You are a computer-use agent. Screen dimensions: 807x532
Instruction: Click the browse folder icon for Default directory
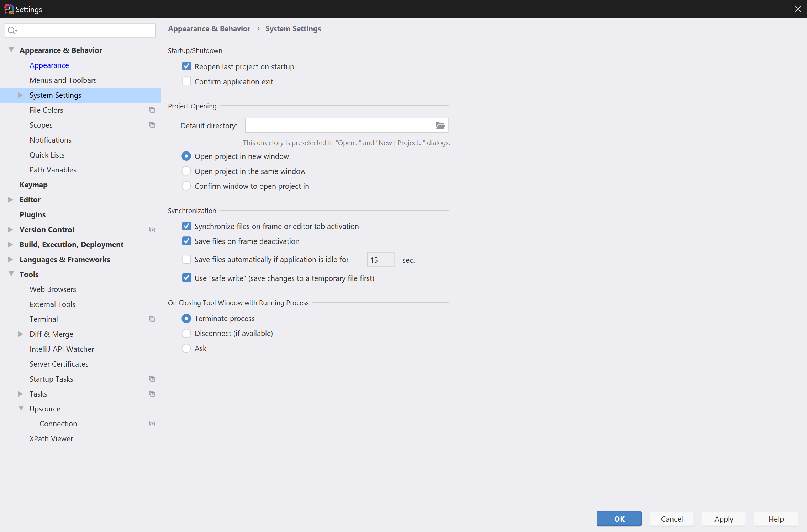pos(440,126)
